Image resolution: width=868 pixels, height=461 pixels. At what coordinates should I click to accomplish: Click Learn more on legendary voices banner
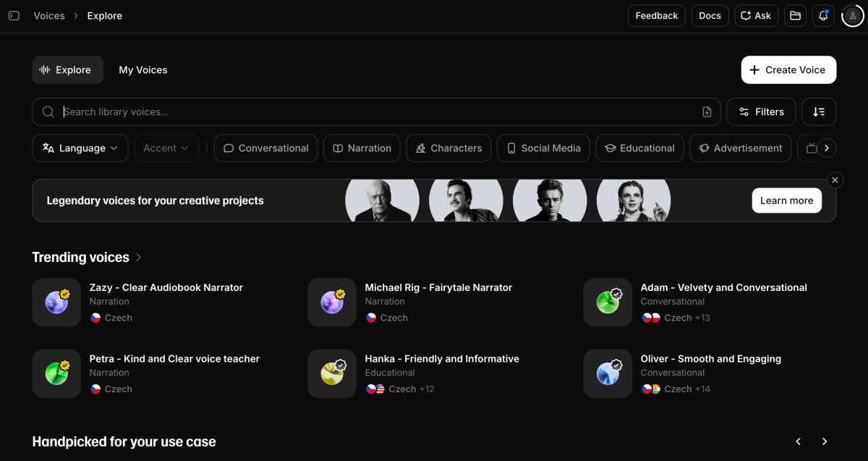pyautogui.click(x=786, y=200)
